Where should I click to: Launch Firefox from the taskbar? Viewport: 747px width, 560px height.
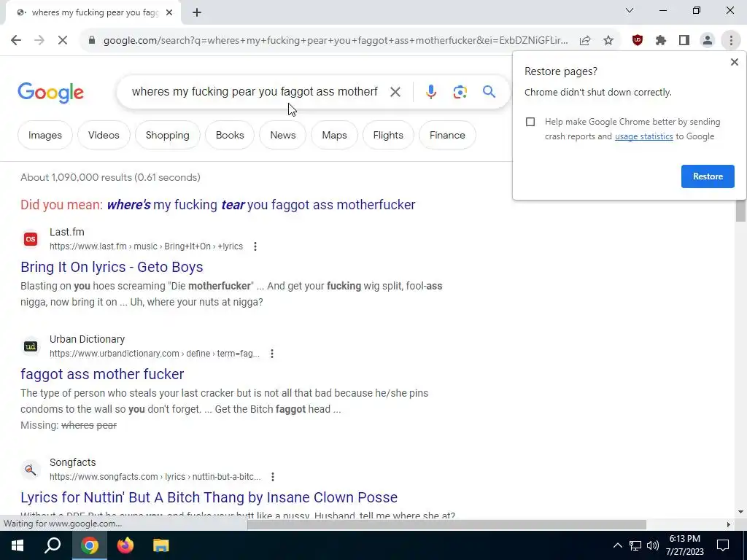point(125,545)
